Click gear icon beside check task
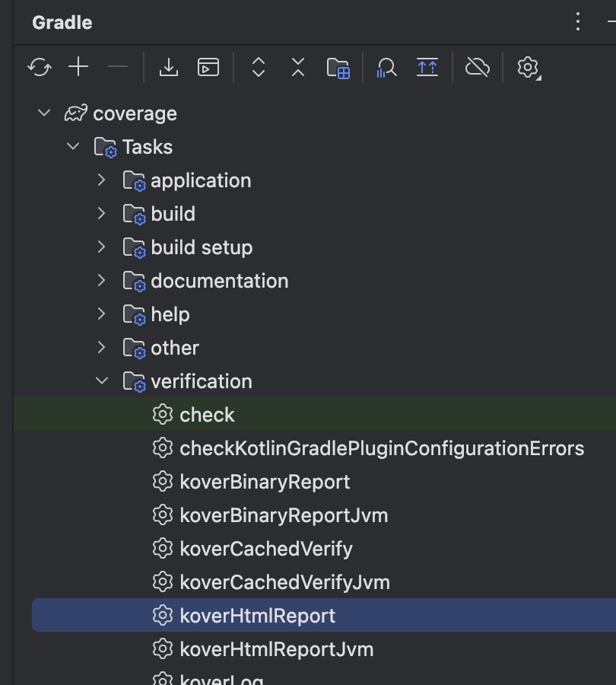Viewport: 616px width, 685px height. 163,415
